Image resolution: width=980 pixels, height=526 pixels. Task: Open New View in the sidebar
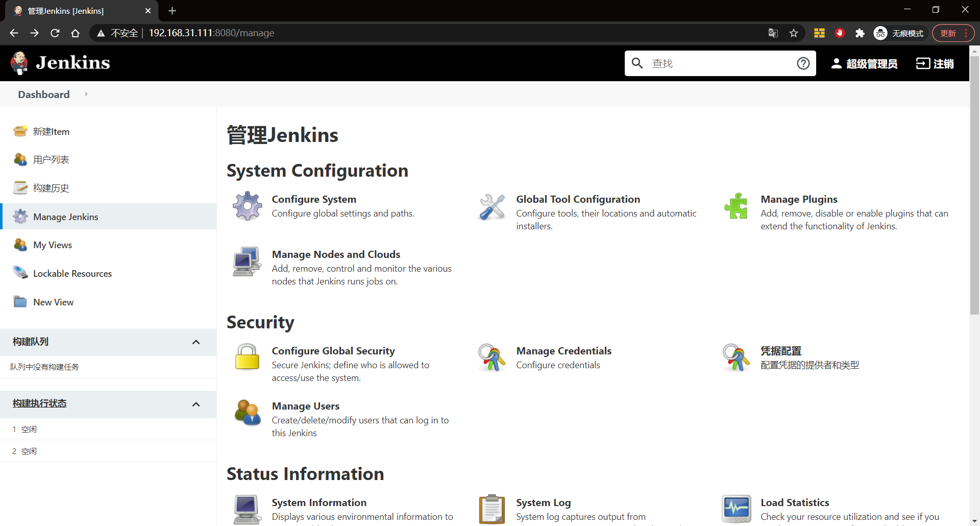click(54, 302)
